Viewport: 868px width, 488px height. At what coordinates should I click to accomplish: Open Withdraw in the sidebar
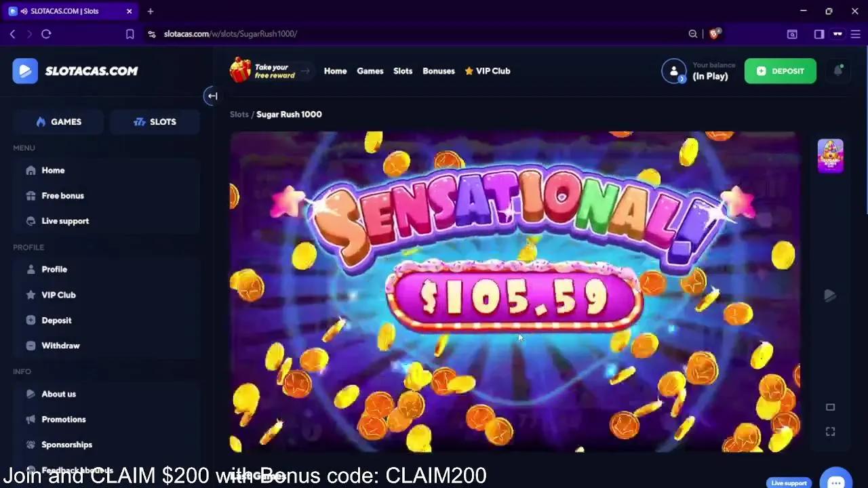pos(60,346)
